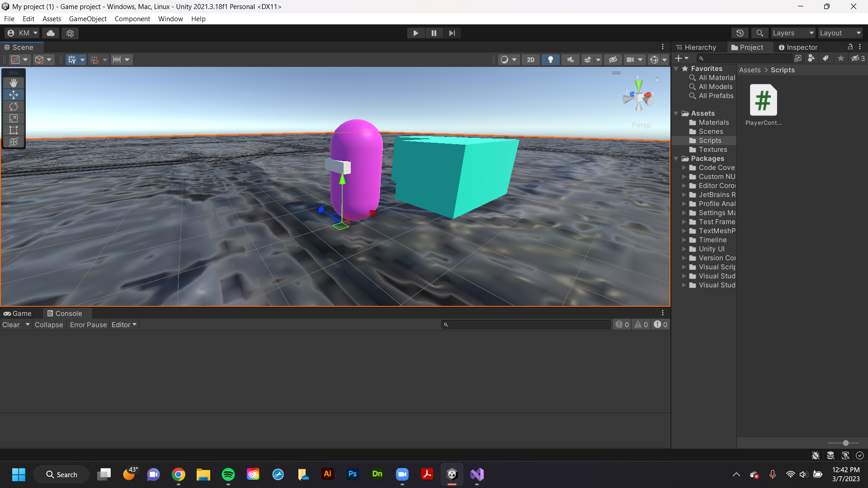Toggle scene lighting bulb
This screenshot has height=488, width=868.
tap(550, 60)
